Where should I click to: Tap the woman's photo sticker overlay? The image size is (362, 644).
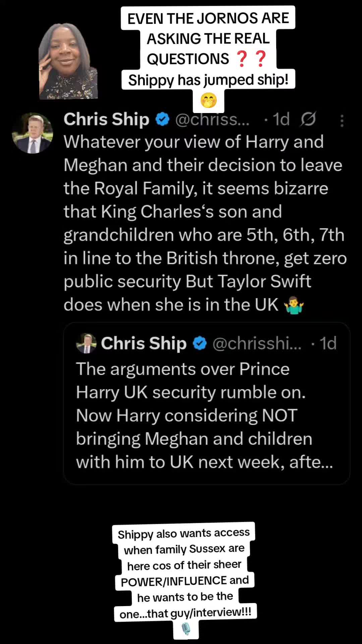tap(68, 61)
